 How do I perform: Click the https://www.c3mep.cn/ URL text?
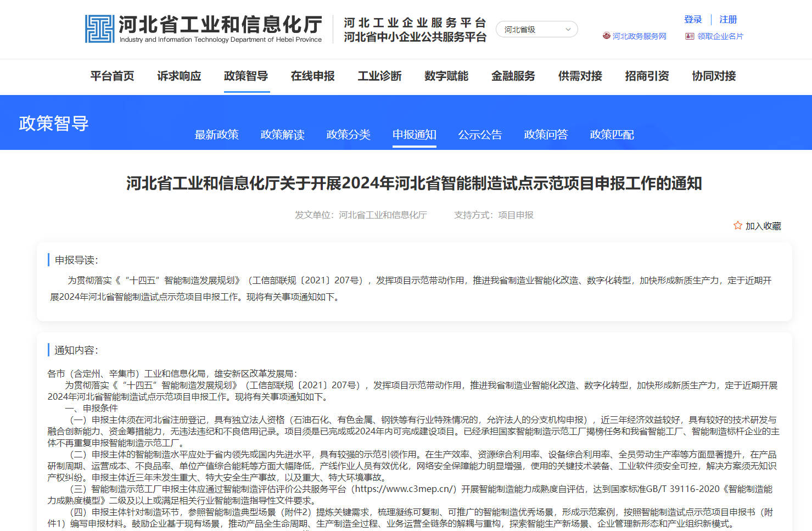click(x=404, y=489)
